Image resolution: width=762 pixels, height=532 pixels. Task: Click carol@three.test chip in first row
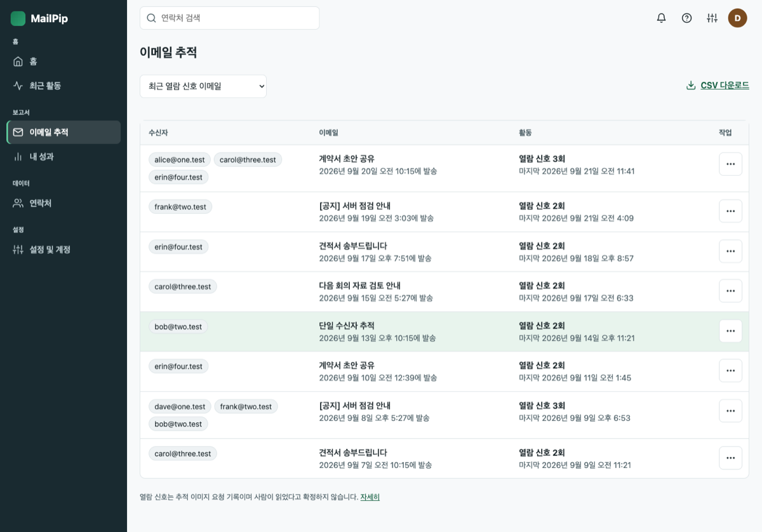click(248, 159)
